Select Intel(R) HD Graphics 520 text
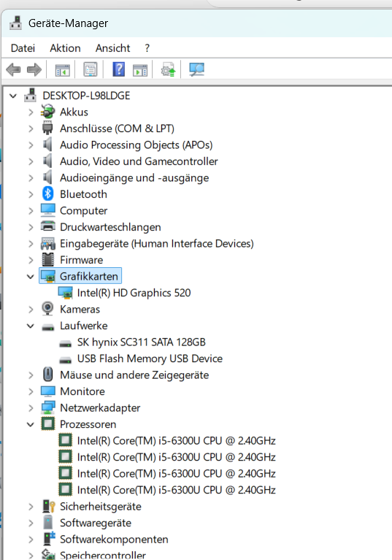The height and width of the screenshot is (560, 392). tap(134, 293)
